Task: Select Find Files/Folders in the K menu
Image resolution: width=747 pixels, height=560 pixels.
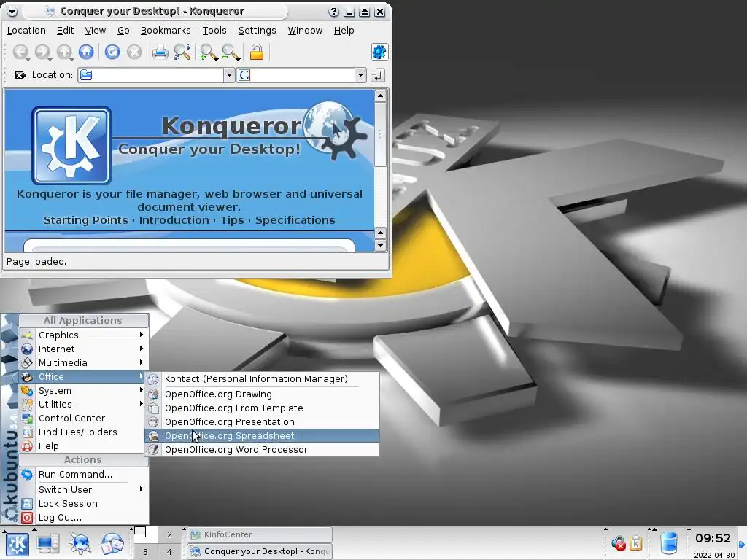Action: tap(84, 432)
